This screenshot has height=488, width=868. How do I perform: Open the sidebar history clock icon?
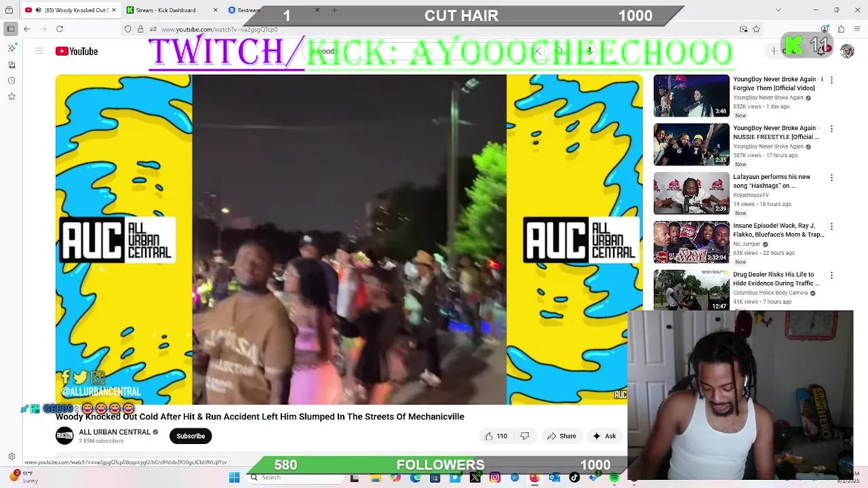[12, 81]
